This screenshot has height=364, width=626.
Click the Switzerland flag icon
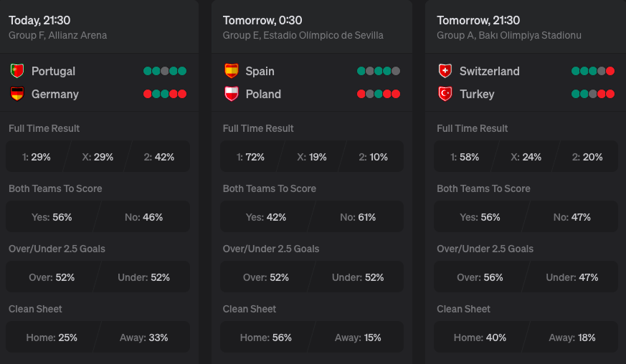445,71
